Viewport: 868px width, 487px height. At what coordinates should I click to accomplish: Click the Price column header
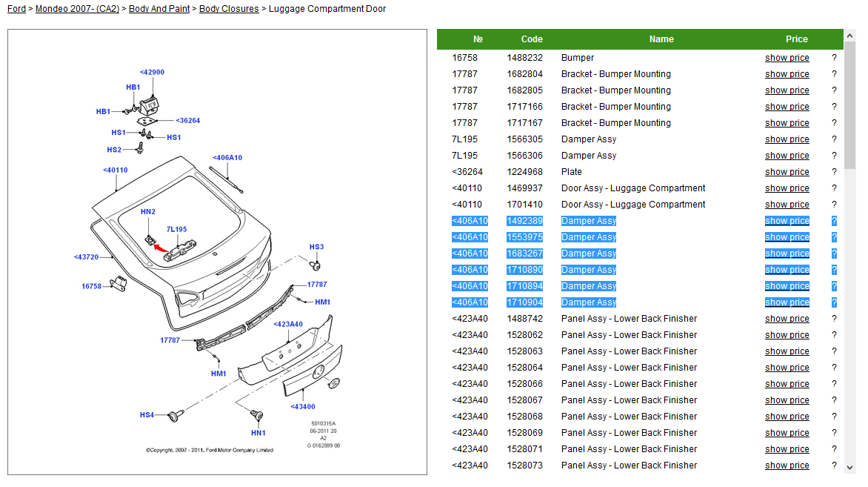(x=796, y=39)
